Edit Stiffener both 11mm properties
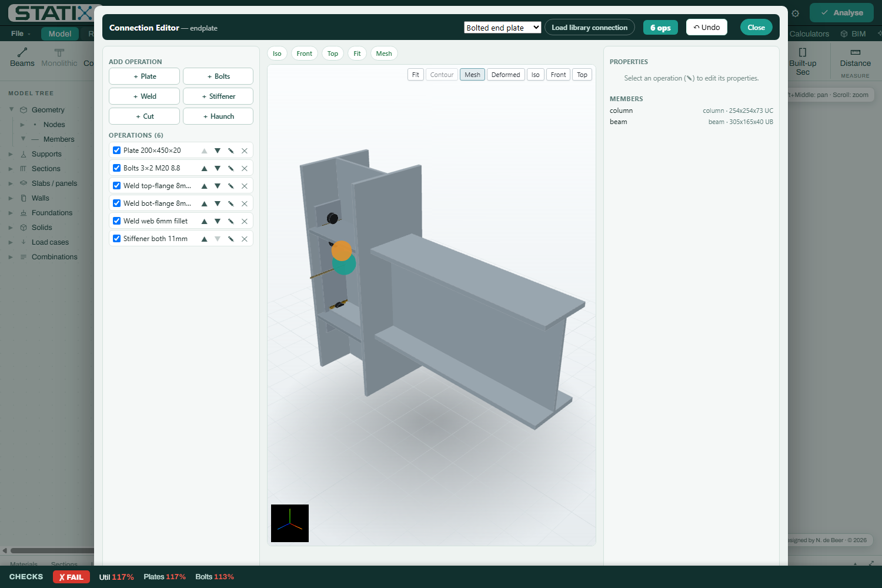Screen dimensions: 882x588 (x=231, y=239)
